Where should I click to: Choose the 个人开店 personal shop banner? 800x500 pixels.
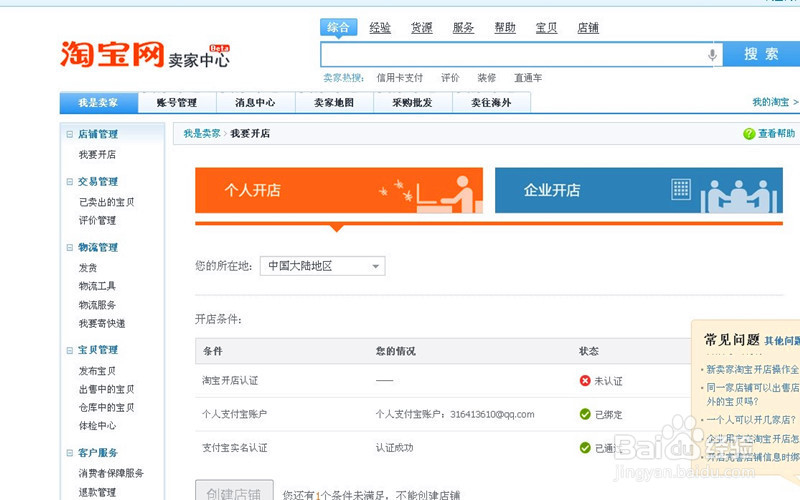(339, 190)
